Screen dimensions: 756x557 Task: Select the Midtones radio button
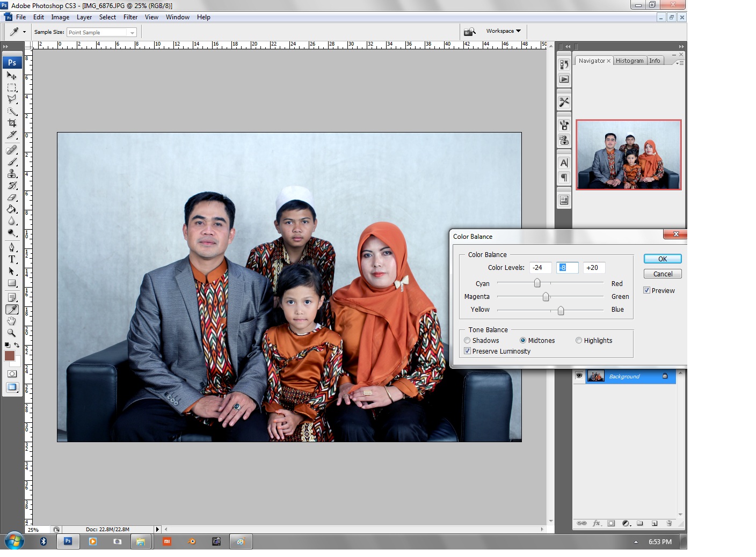pos(523,340)
